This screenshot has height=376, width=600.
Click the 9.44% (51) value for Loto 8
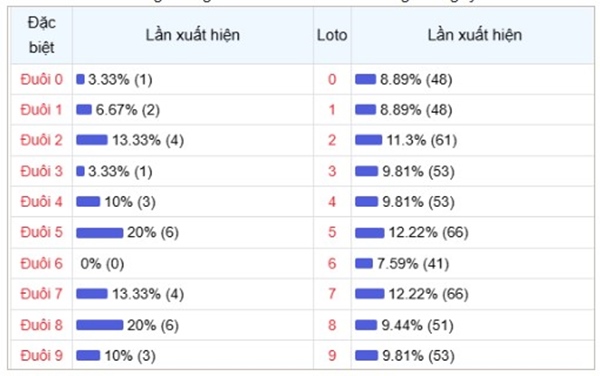(x=417, y=325)
